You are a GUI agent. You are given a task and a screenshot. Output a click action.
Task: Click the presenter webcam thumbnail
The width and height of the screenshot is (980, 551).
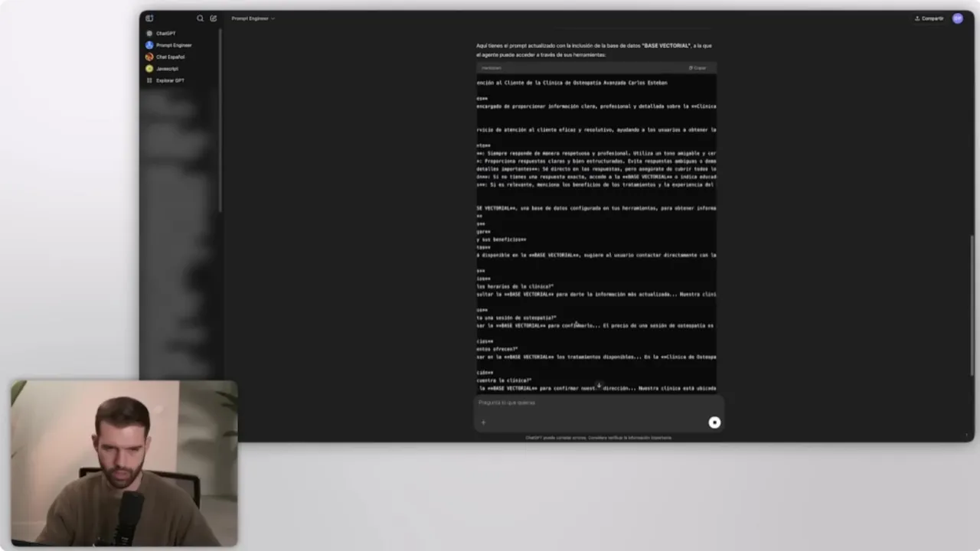124,464
